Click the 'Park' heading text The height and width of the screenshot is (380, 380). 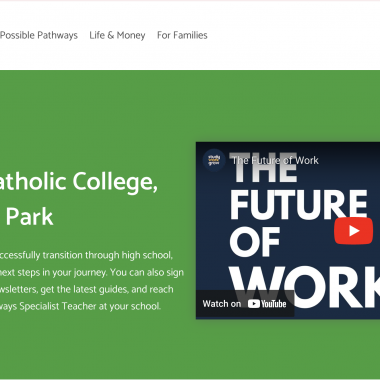[29, 217]
